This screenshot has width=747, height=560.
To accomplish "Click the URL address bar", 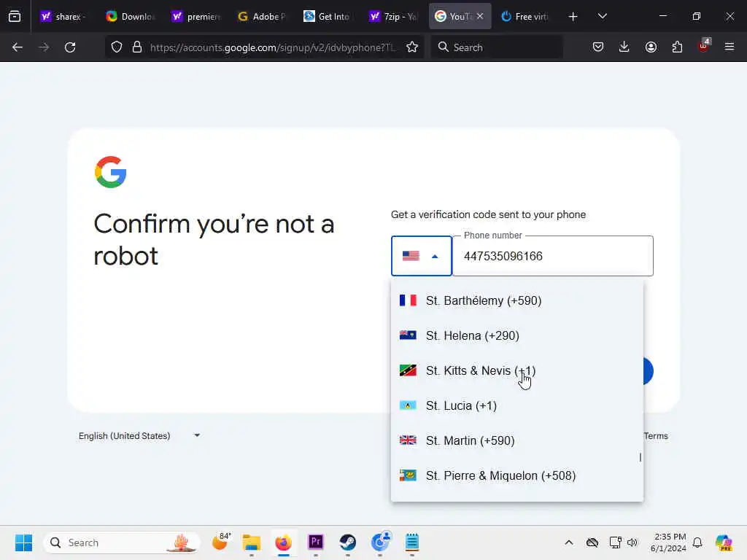I will point(273,47).
